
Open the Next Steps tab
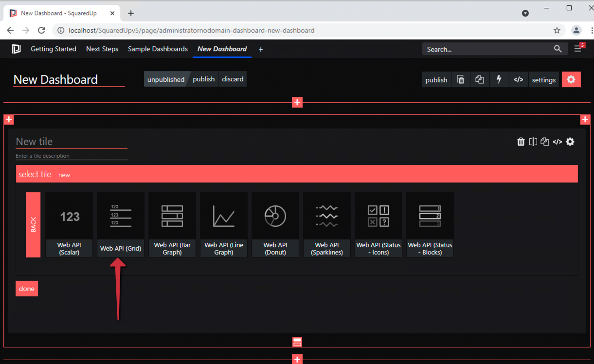point(102,49)
